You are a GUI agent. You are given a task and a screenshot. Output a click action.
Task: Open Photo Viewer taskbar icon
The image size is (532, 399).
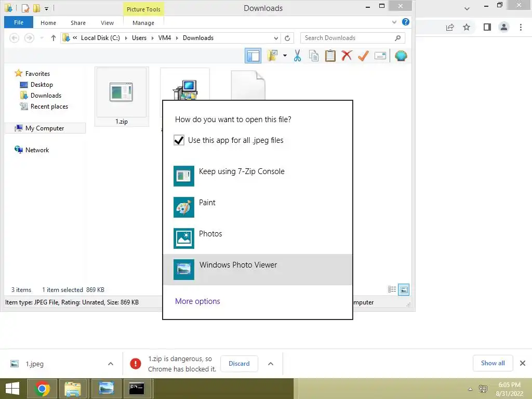[x=106, y=389]
